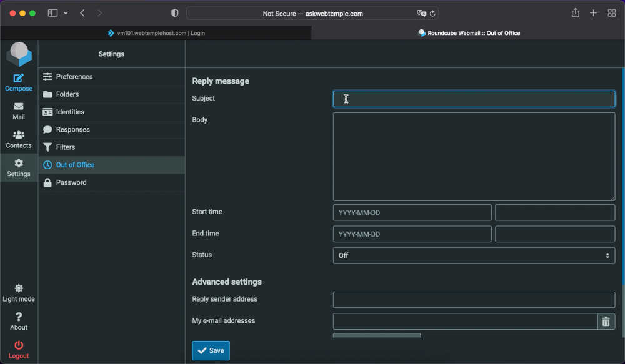Open Folders settings
This screenshot has height=364, width=625.
click(x=112, y=94)
